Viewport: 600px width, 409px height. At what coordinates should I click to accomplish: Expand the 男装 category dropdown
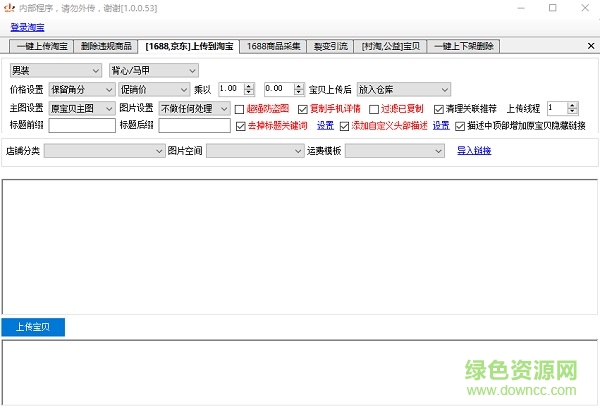pos(56,70)
